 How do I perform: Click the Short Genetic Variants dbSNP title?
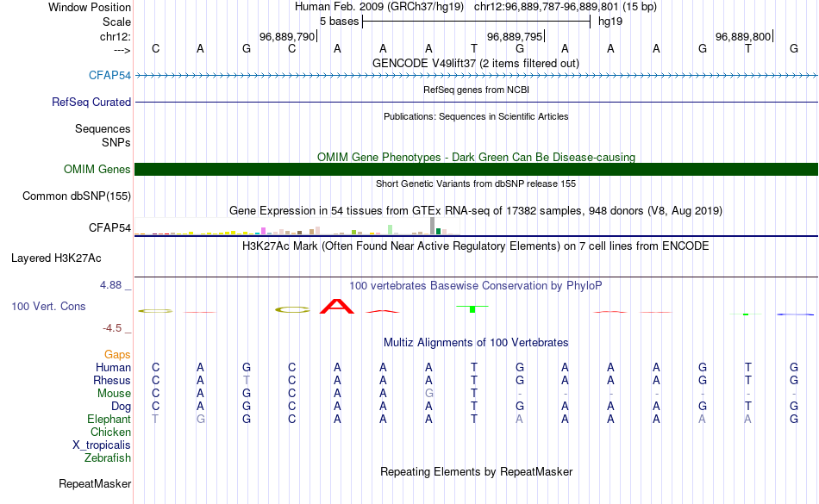(476, 184)
